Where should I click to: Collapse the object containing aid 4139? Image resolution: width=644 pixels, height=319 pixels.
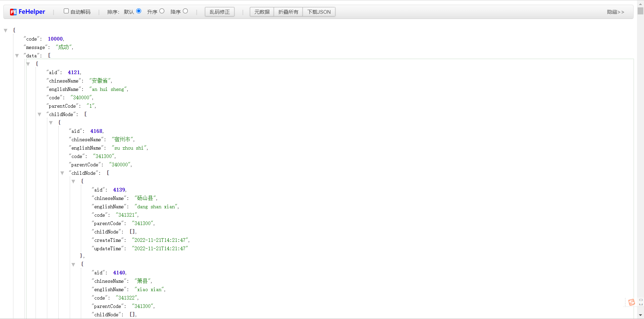[x=73, y=181]
